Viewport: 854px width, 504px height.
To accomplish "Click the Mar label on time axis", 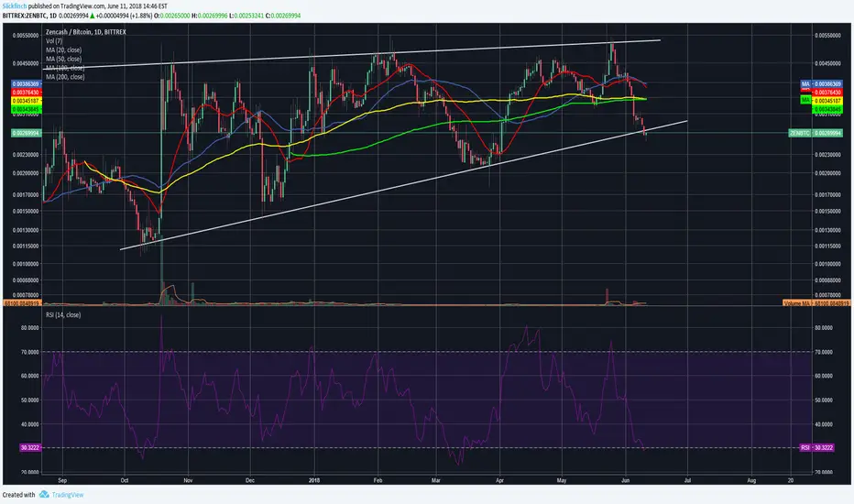I will 436,480.
